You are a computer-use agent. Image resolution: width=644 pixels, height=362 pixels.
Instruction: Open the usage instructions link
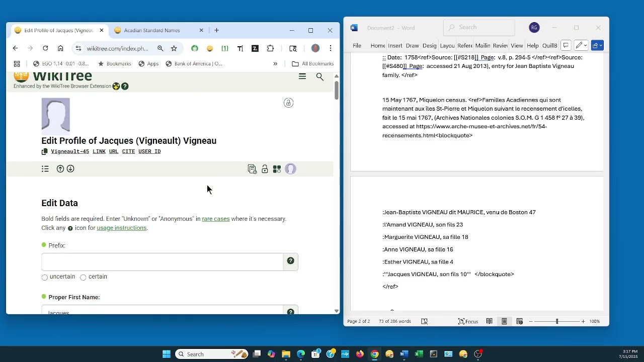click(122, 228)
